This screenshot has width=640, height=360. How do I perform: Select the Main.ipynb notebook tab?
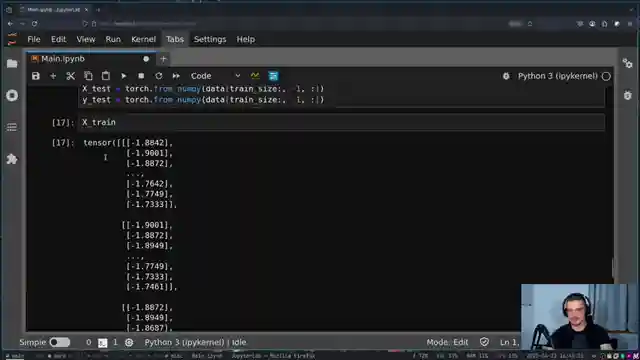click(91, 59)
